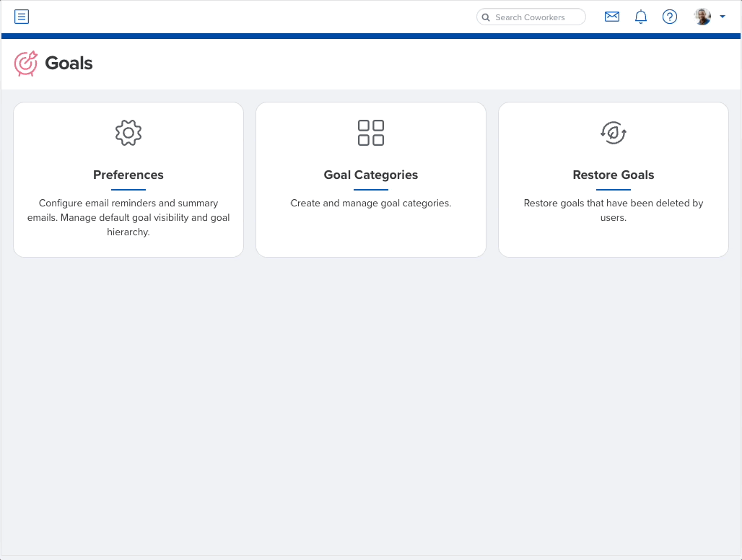The height and width of the screenshot is (560, 742).
Task: Open the help question mark icon
Action: click(670, 17)
